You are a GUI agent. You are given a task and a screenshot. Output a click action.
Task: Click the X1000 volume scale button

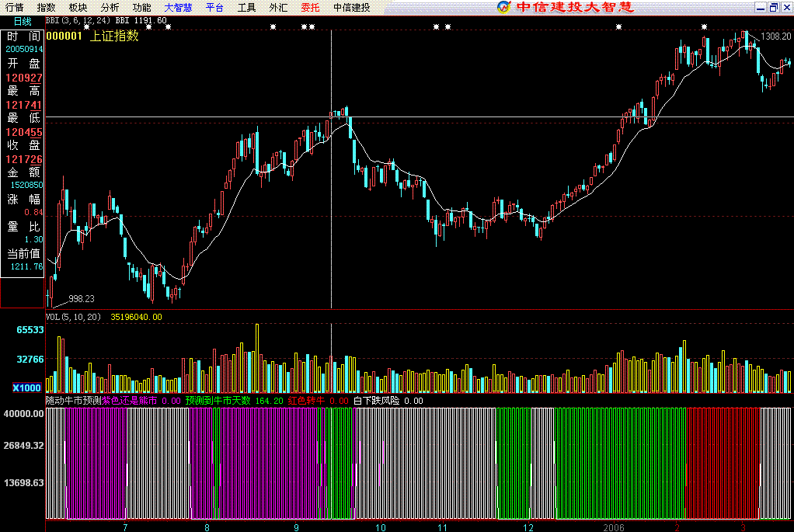pyautogui.click(x=27, y=388)
